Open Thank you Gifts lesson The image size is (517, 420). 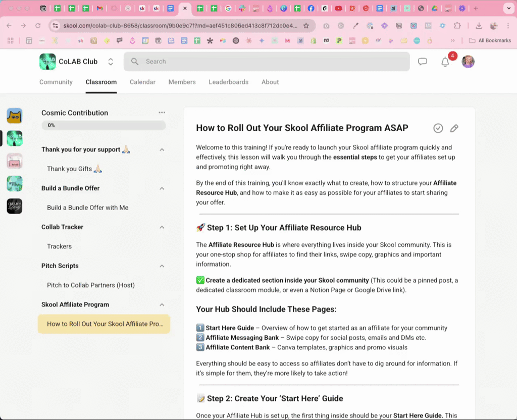pyautogui.click(x=75, y=169)
